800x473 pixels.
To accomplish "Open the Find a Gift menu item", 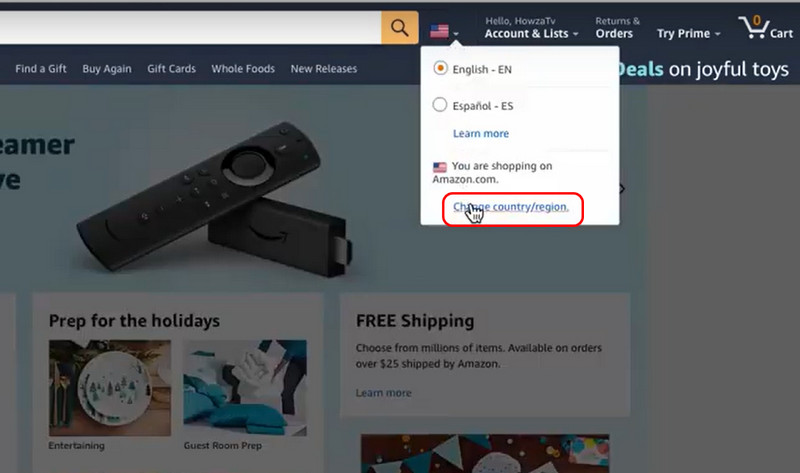I will click(x=41, y=68).
